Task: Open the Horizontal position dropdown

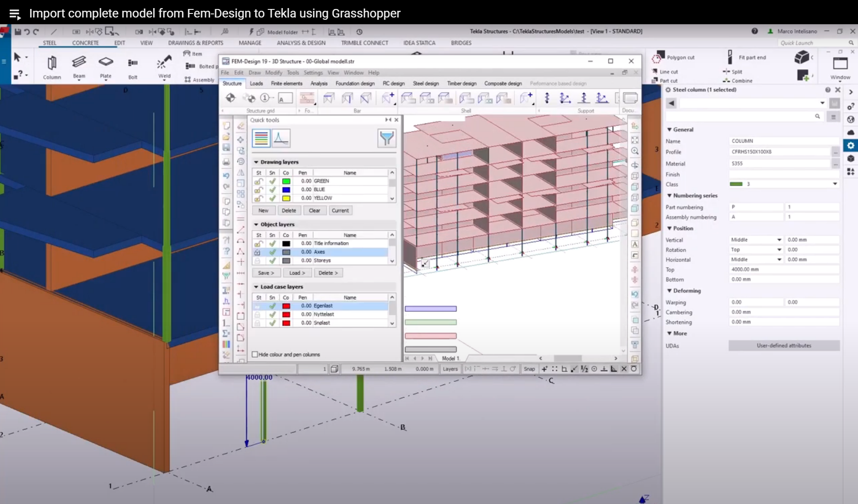Action: click(779, 259)
